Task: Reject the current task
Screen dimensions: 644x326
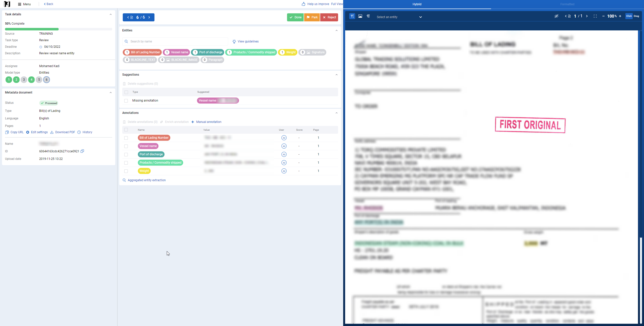Action: (329, 17)
